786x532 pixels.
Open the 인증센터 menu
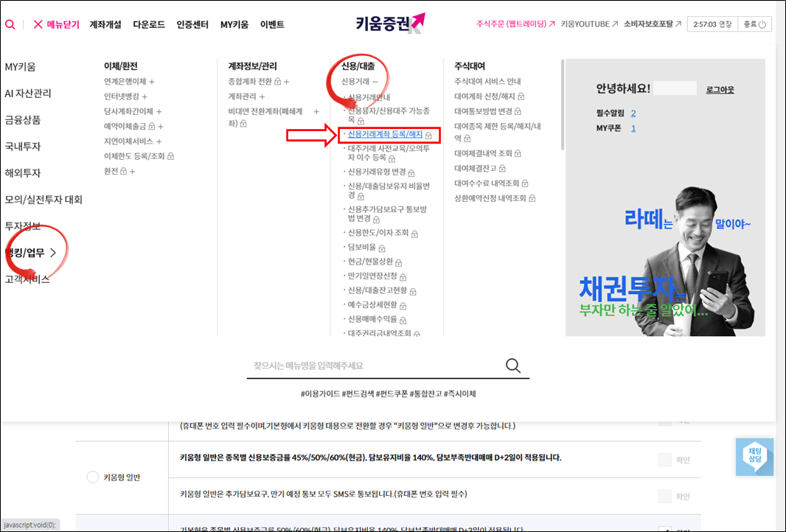click(x=192, y=24)
